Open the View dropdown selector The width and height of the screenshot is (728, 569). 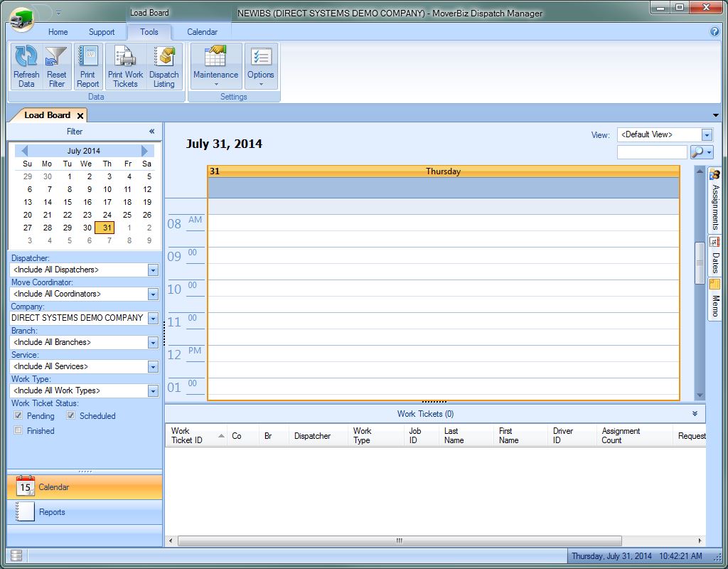707,135
